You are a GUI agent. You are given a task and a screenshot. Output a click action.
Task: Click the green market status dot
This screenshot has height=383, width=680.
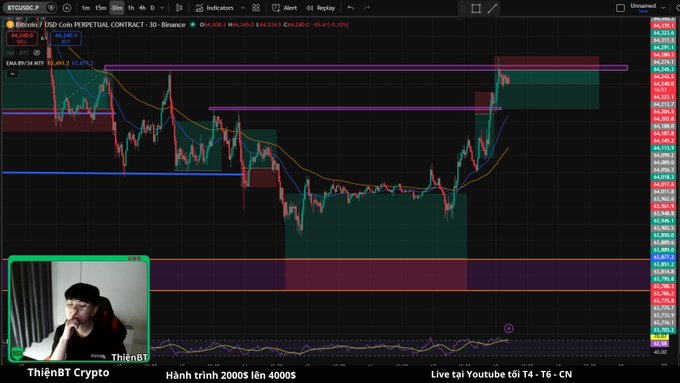[x=193, y=25]
